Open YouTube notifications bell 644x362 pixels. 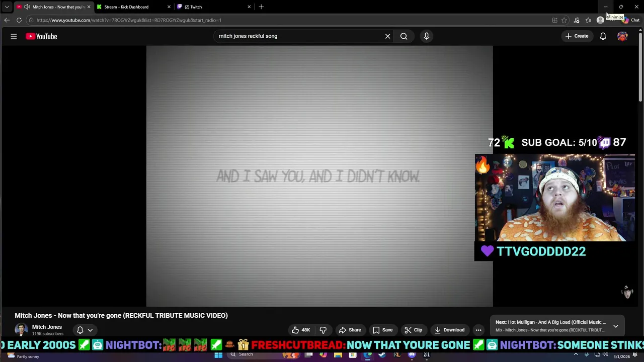603,36
